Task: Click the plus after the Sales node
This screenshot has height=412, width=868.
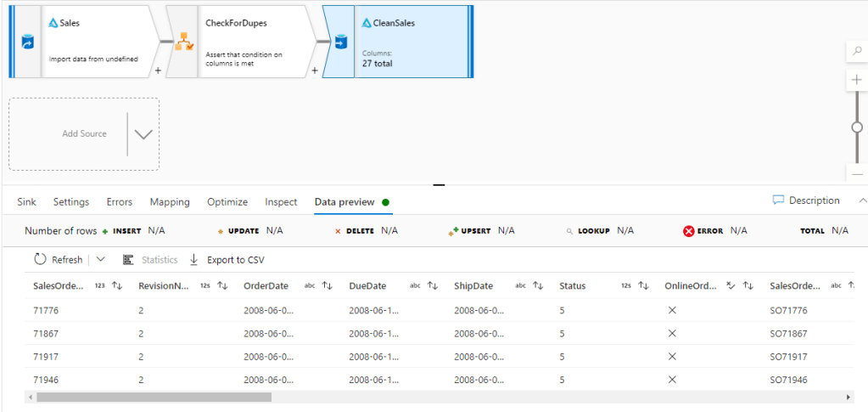Action: point(158,71)
